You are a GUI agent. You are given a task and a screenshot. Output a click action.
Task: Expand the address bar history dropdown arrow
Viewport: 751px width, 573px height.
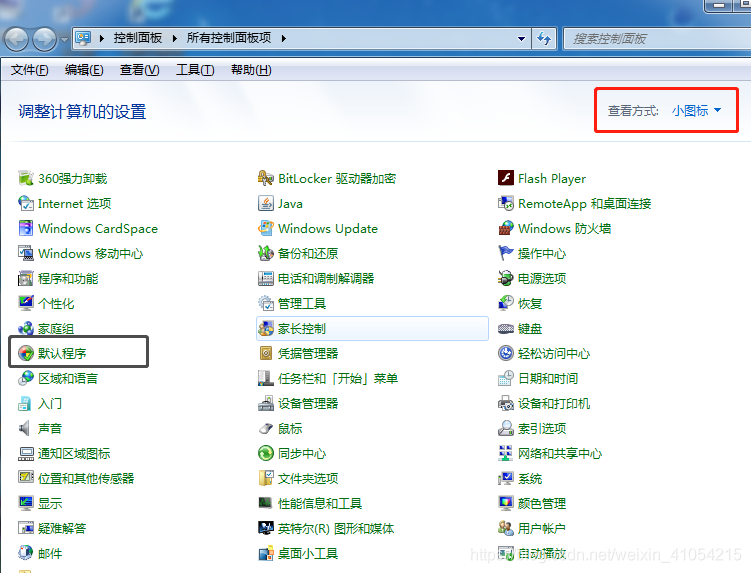pyautogui.click(x=522, y=39)
